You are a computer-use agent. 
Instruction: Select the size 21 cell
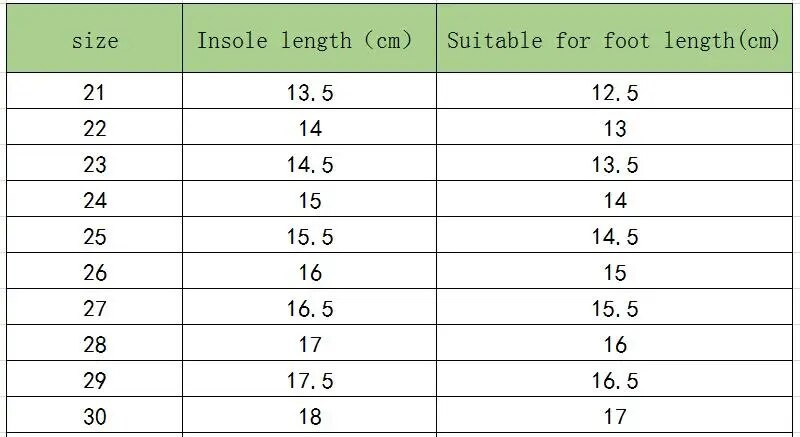[x=95, y=93]
